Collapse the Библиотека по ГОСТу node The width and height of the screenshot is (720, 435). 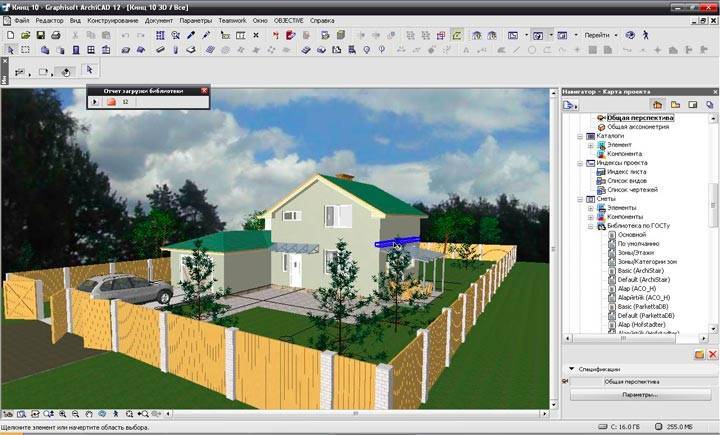(591, 226)
